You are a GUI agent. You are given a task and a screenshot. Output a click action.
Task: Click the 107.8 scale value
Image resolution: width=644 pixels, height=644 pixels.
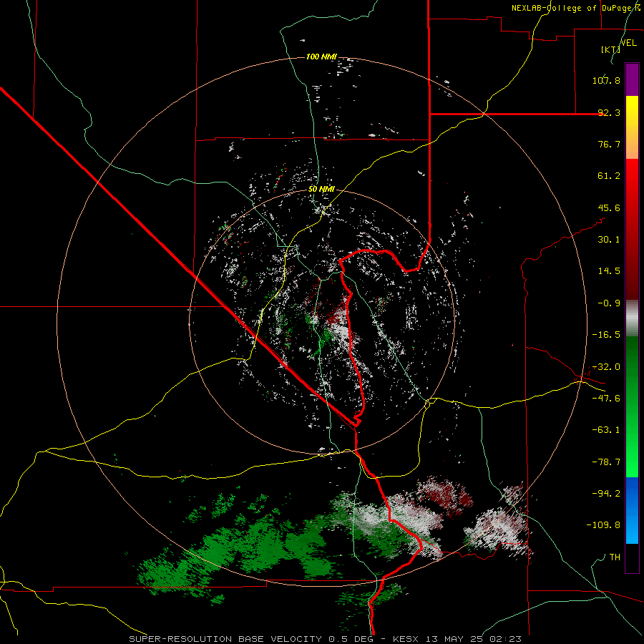tap(606, 80)
